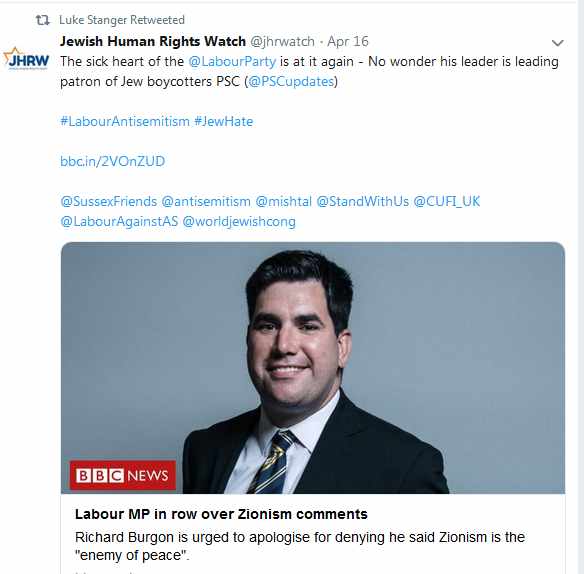Open the @PSCupdates mention

[x=291, y=82]
